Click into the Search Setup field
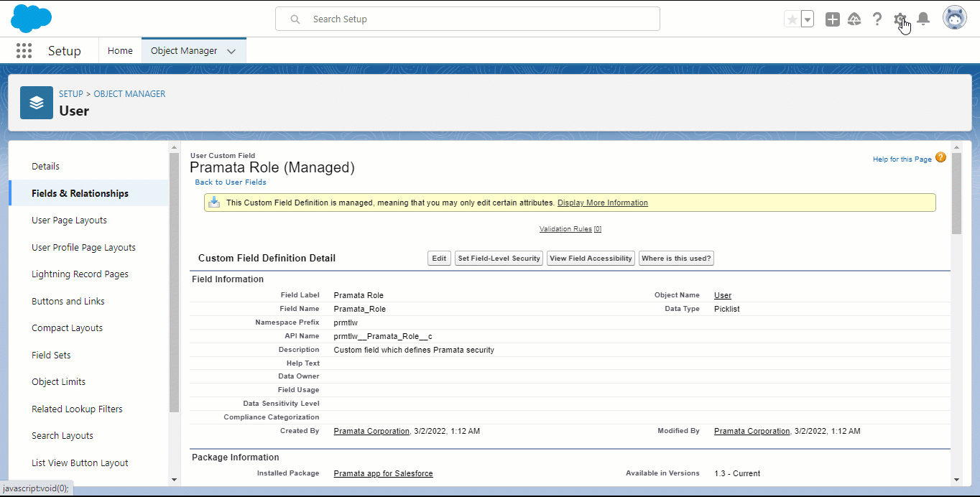 [468, 19]
